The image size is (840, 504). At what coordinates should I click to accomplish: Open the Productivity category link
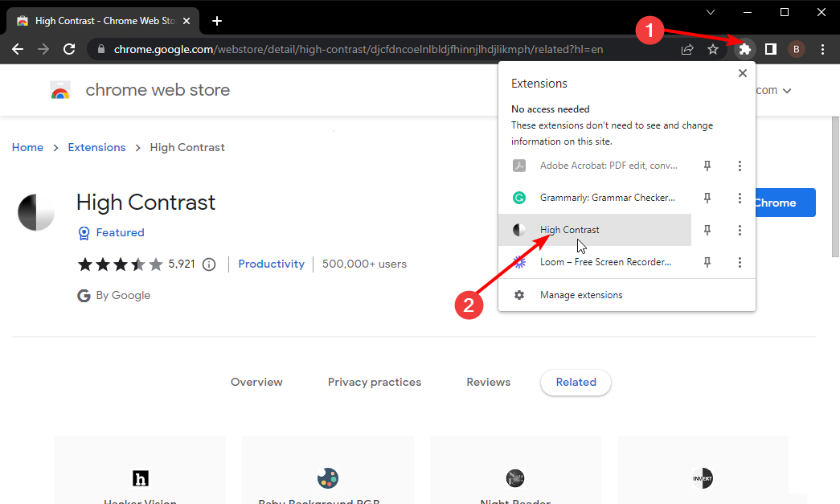(271, 264)
